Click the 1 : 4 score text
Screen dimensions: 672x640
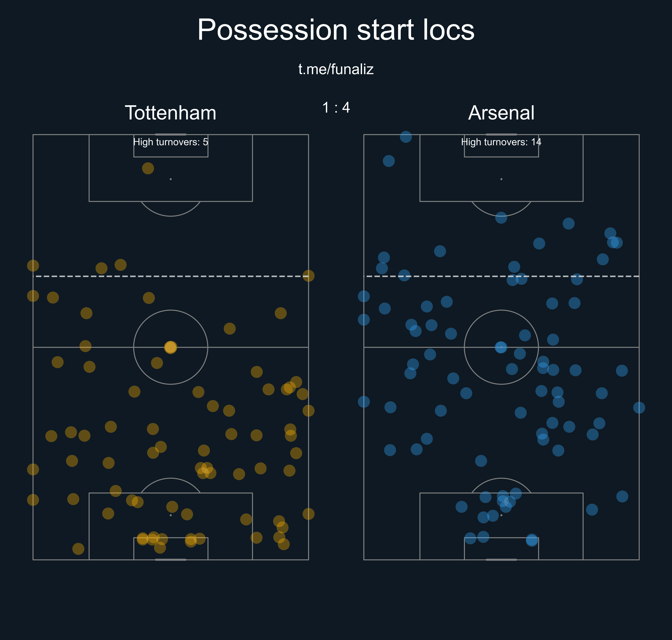tap(336, 108)
